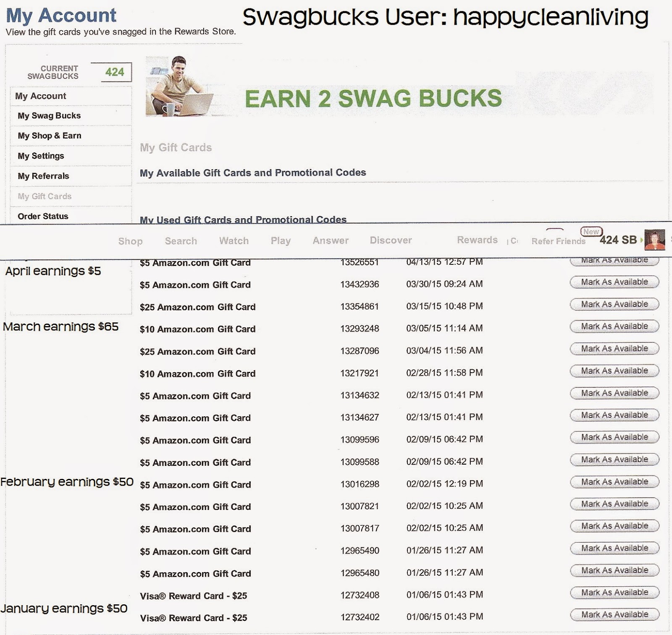Open Order Status in the sidebar
The height and width of the screenshot is (635, 672).
point(43,216)
